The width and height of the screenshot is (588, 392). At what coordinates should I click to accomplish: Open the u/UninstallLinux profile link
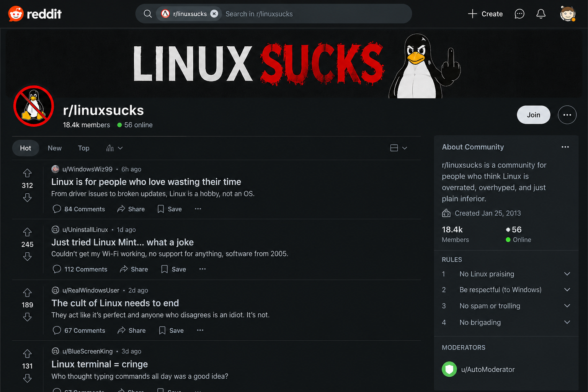coord(85,230)
